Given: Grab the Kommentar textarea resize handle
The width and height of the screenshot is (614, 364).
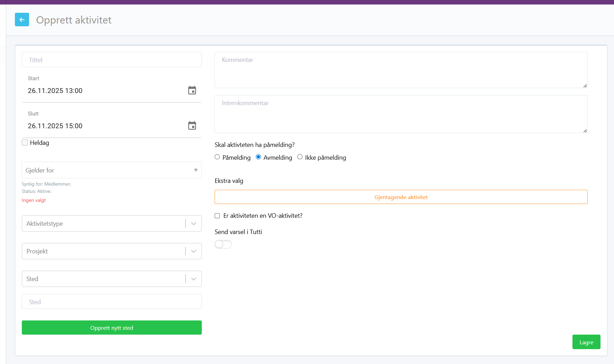Looking at the screenshot, I should 585,86.
